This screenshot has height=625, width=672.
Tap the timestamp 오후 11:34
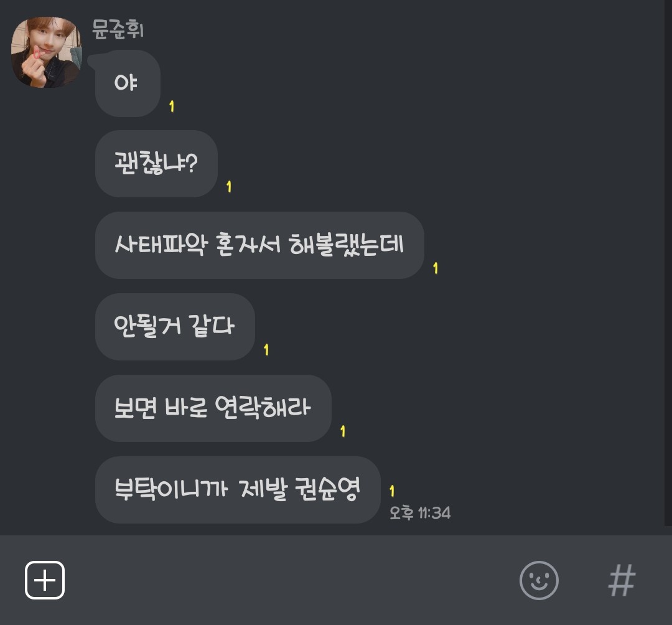coord(420,513)
